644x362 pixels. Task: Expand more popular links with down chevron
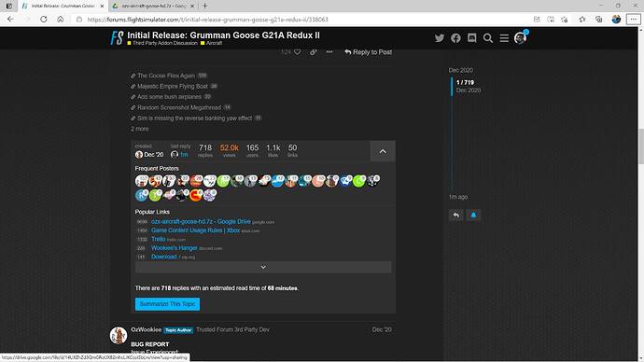coord(263,267)
